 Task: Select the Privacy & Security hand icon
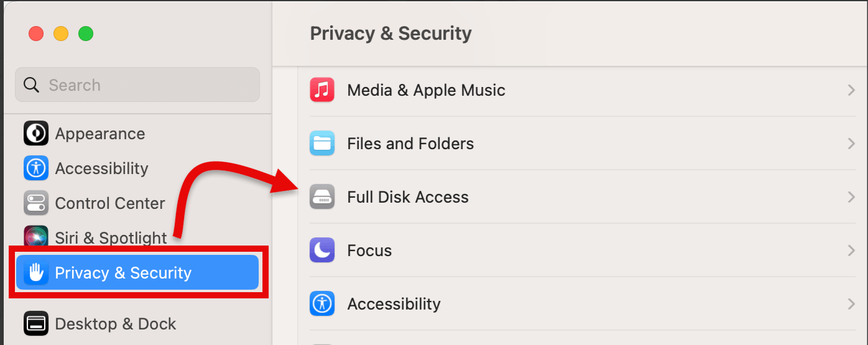[x=36, y=273]
